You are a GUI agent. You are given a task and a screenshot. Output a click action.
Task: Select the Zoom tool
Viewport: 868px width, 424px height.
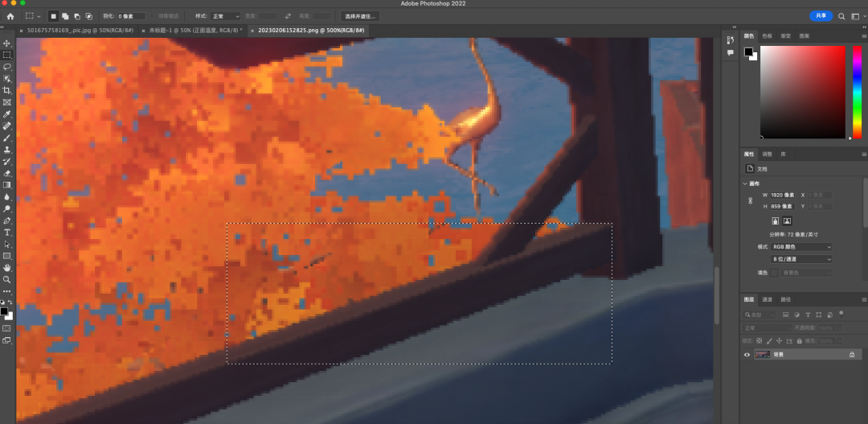click(7, 280)
